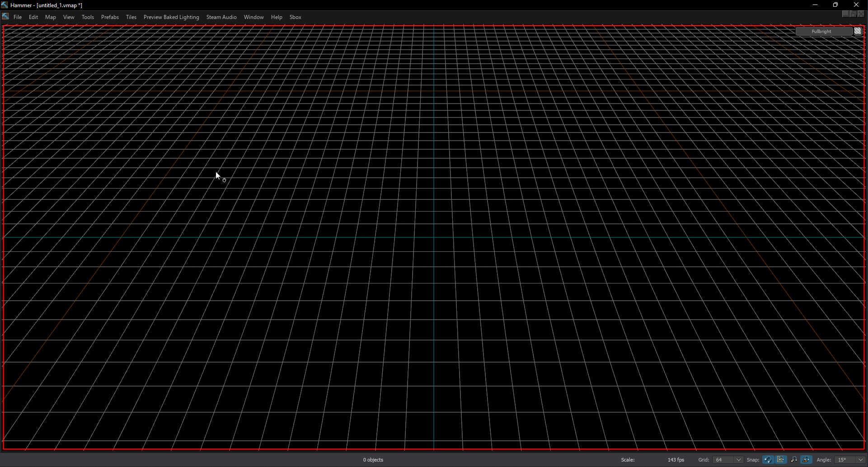Image resolution: width=868 pixels, height=467 pixels.
Task: Click the restore icon on the viewport sub-window
Action: [853, 14]
